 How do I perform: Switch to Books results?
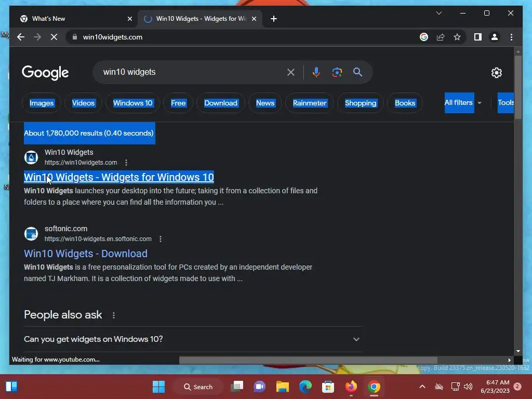[405, 103]
